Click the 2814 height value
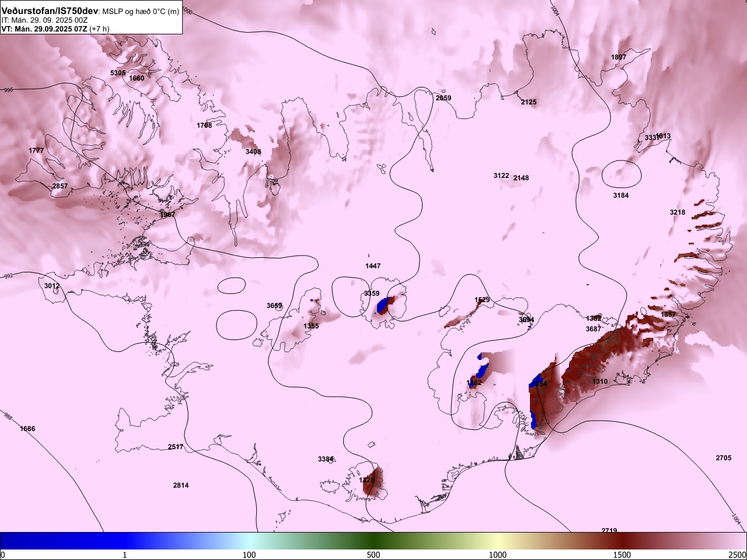The height and width of the screenshot is (560, 747). (x=181, y=485)
